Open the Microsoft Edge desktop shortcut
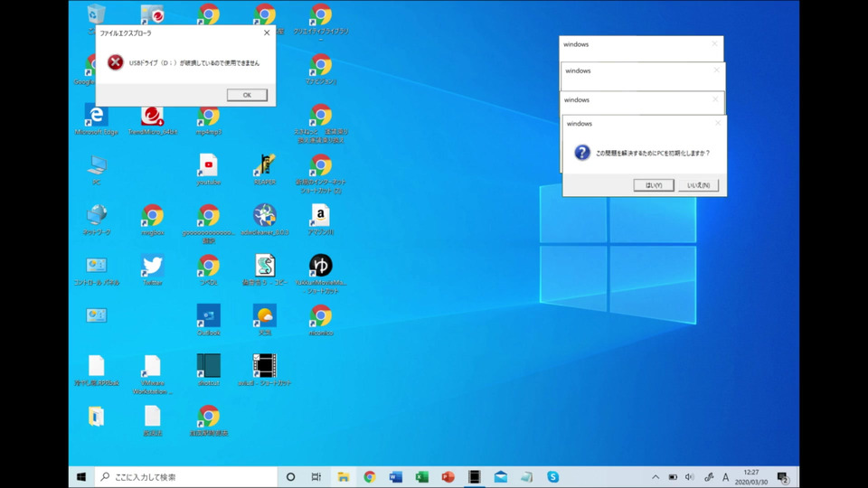The width and height of the screenshot is (868, 488). pos(96,116)
